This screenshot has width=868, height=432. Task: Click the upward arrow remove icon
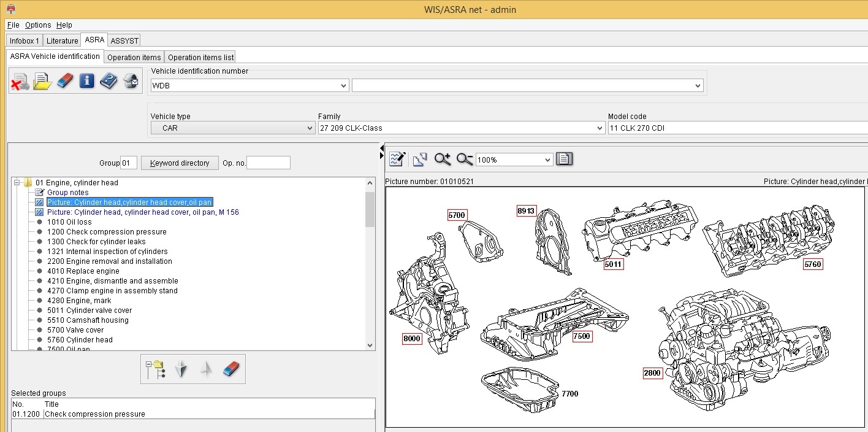point(206,369)
